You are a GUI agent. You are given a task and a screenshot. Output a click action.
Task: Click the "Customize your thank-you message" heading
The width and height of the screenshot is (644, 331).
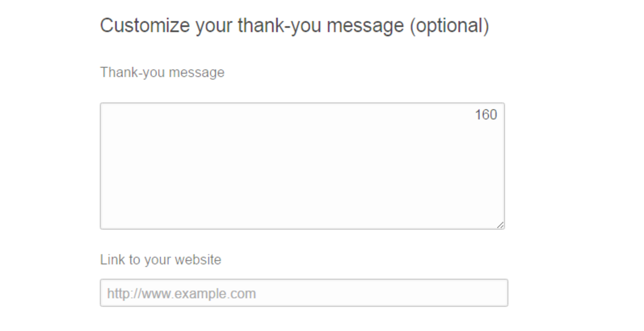coord(294,25)
